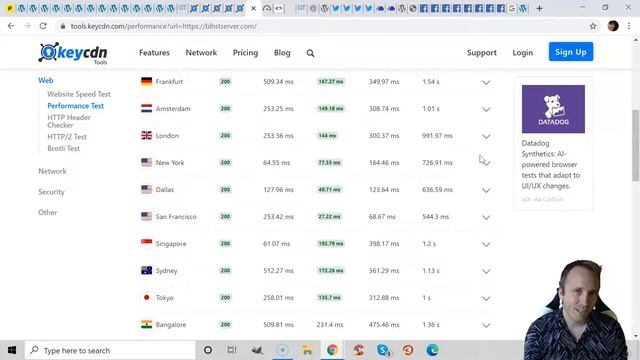Click the UK flag beside London
Image resolution: width=640 pixels, height=360 pixels.
coord(147,136)
